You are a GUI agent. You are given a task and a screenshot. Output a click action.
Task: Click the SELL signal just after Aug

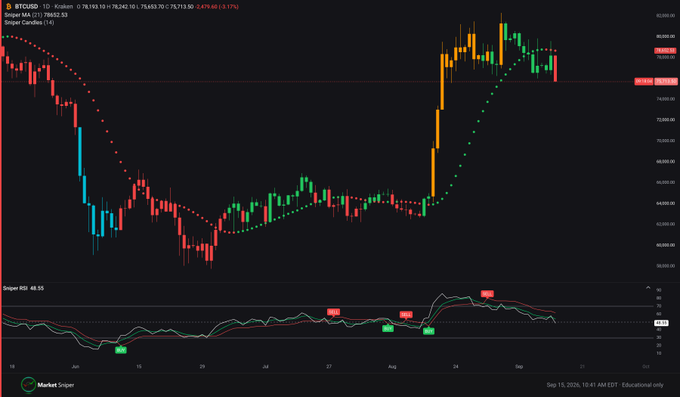(406, 315)
